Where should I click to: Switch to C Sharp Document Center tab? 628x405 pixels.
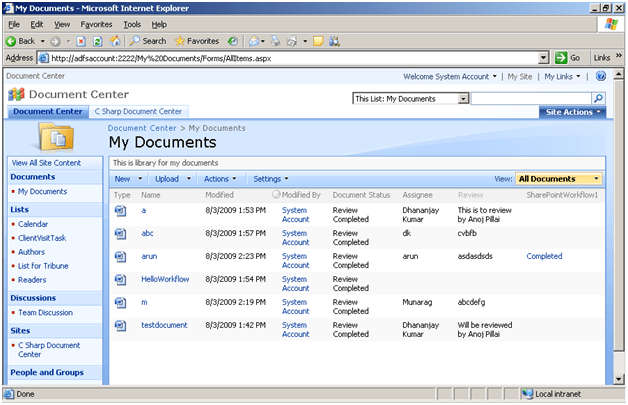click(138, 112)
